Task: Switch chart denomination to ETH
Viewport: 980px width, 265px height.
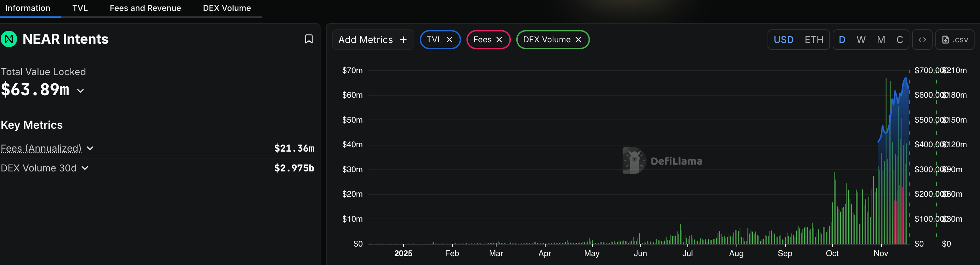Action: 814,40
